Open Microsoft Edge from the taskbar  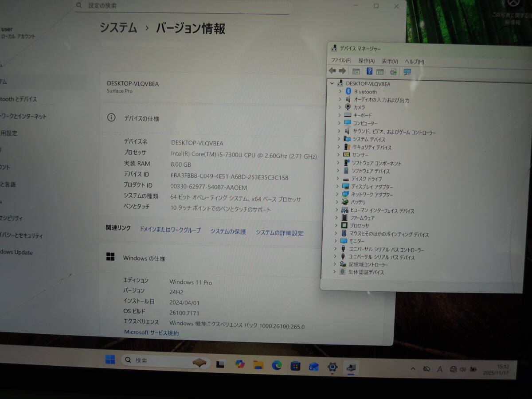(277, 365)
